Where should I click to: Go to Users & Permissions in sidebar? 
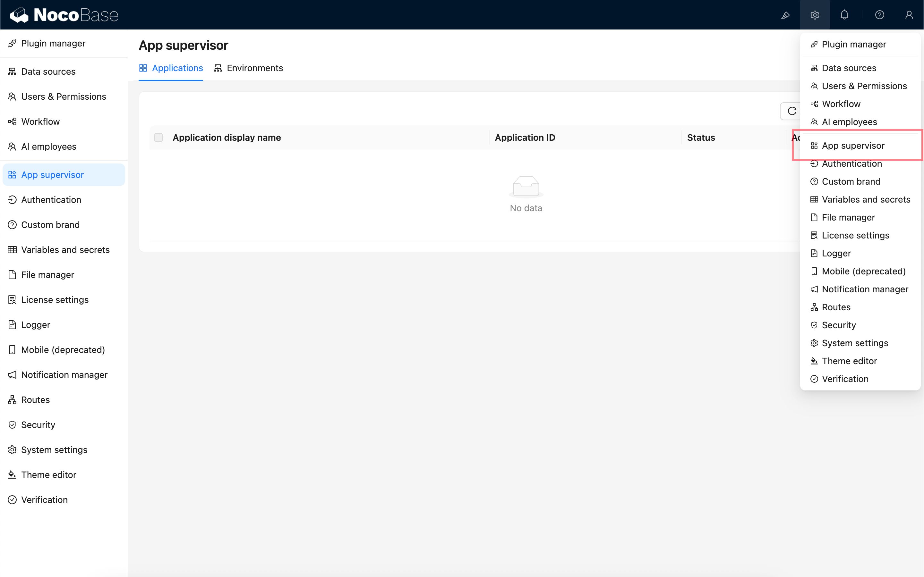(x=64, y=96)
